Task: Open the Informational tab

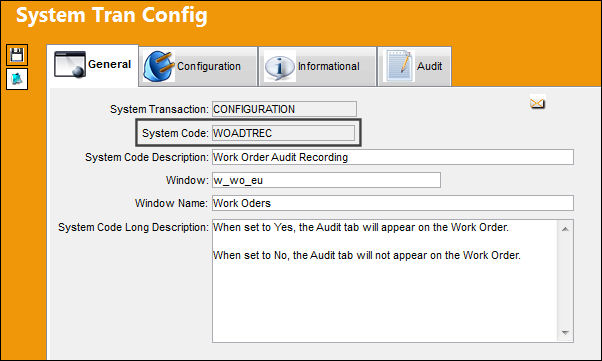Action: [x=317, y=66]
